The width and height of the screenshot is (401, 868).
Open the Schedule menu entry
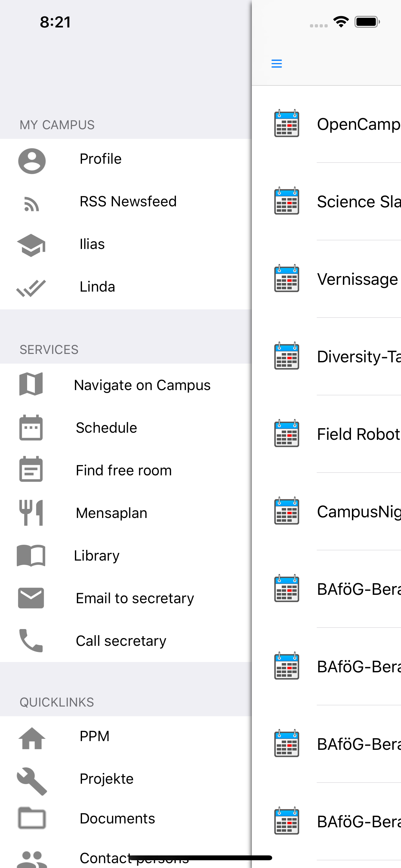point(126,428)
